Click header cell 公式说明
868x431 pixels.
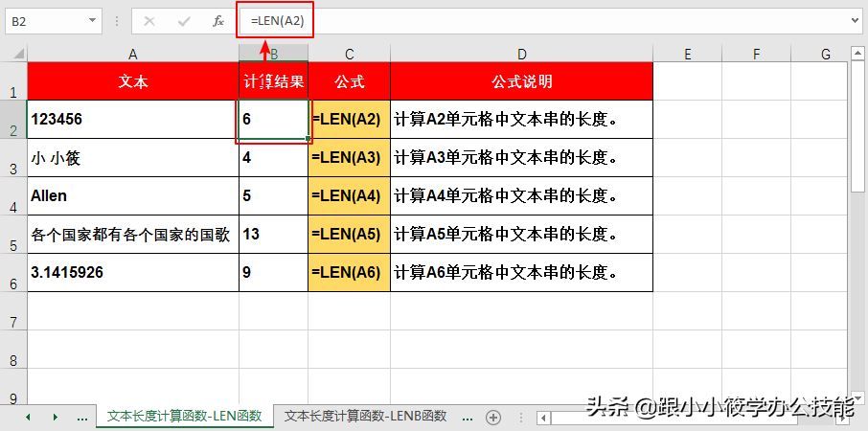[521, 81]
